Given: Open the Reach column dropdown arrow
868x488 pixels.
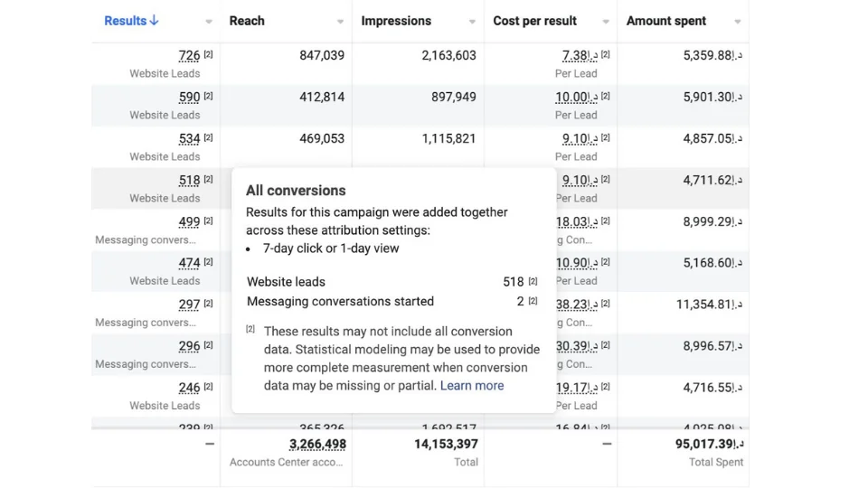Looking at the screenshot, I should (x=340, y=22).
